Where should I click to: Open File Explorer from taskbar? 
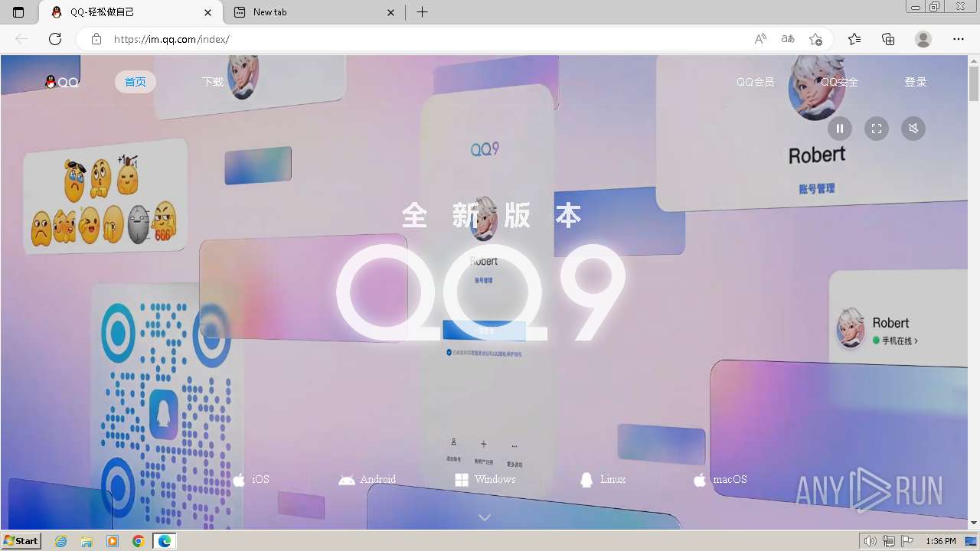[x=87, y=541]
